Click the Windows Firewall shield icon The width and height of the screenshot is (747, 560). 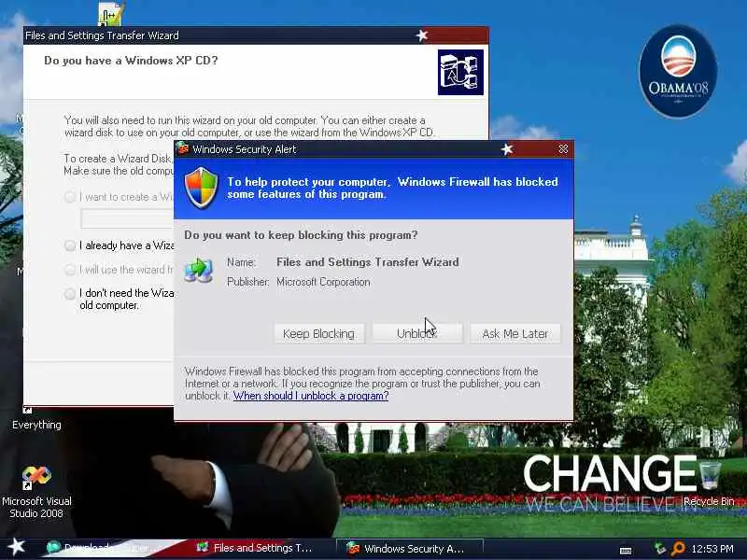coord(201,188)
